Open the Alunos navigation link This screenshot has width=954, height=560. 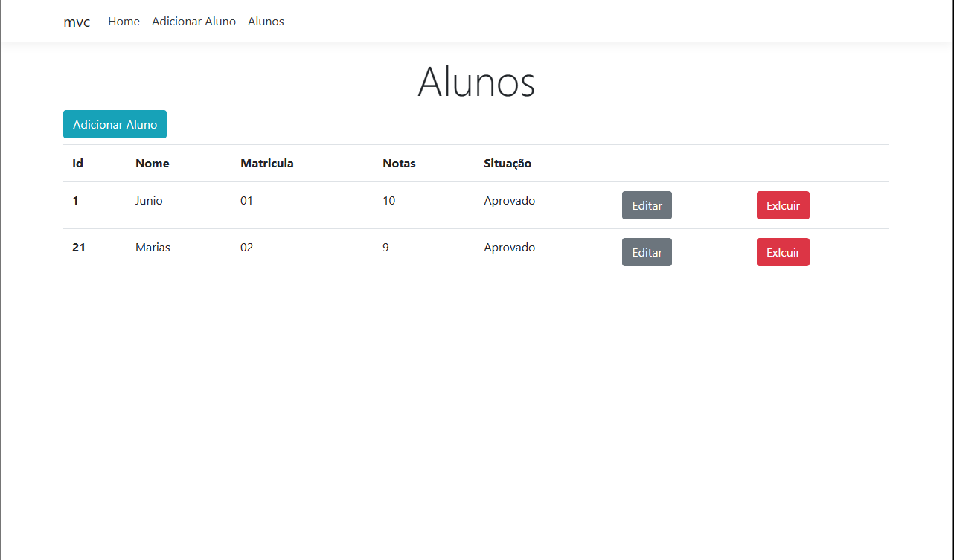pyautogui.click(x=266, y=22)
